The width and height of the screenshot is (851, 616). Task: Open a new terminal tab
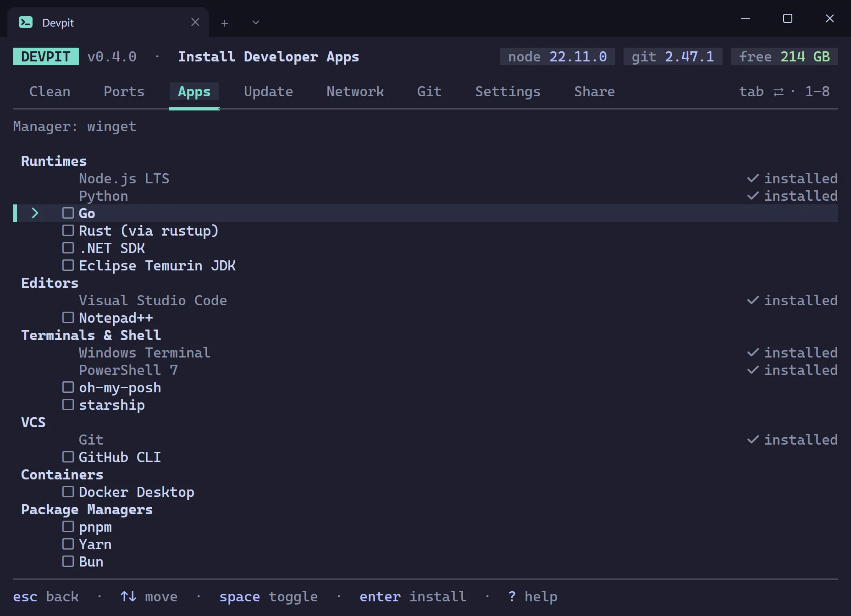coord(225,23)
